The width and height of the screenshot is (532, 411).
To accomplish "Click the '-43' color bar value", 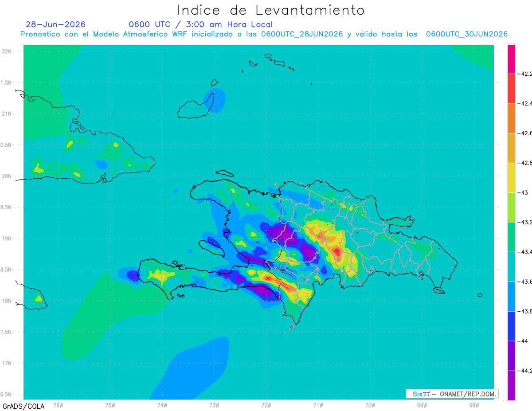I will pyautogui.click(x=522, y=192).
